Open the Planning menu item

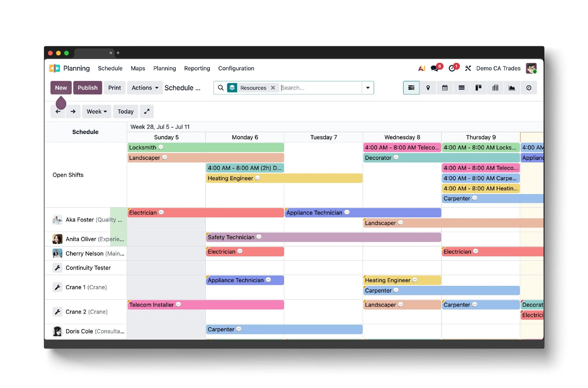pyautogui.click(x=165, y=68)
